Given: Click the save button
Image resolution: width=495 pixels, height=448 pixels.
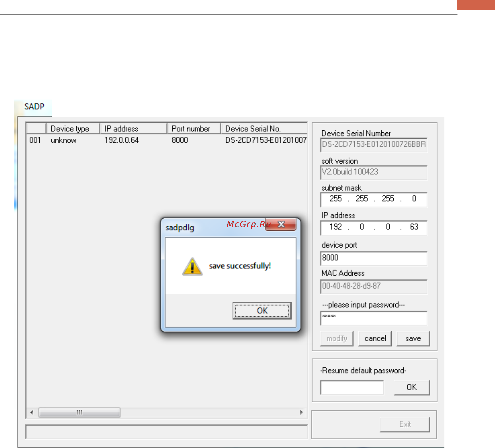Looking at the screenshot, I should point(413,339).
